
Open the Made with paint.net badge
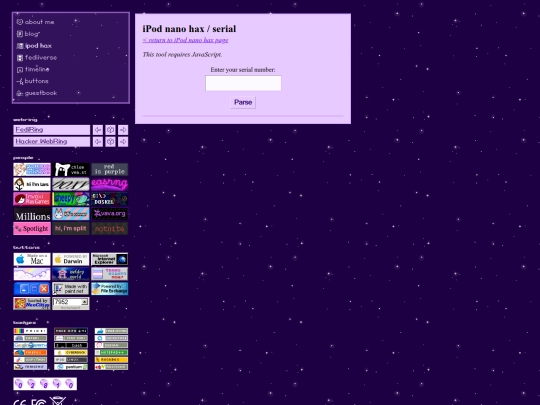(71, 289)
